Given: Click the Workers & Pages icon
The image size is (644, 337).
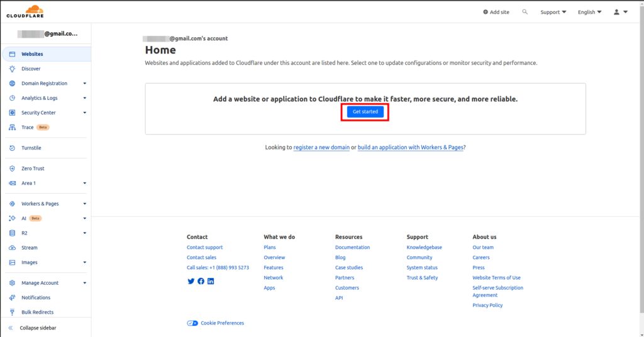Looking at the screenshot, I should point(13,204).
